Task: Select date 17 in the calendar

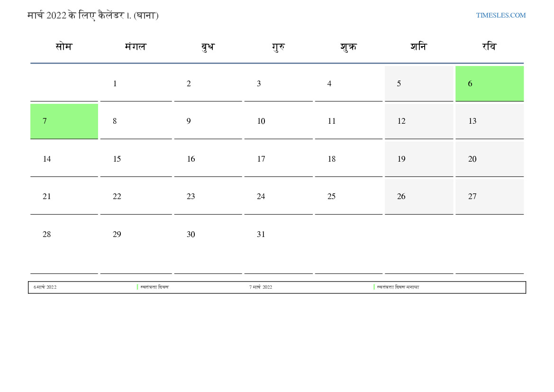Action: point(278,159)
